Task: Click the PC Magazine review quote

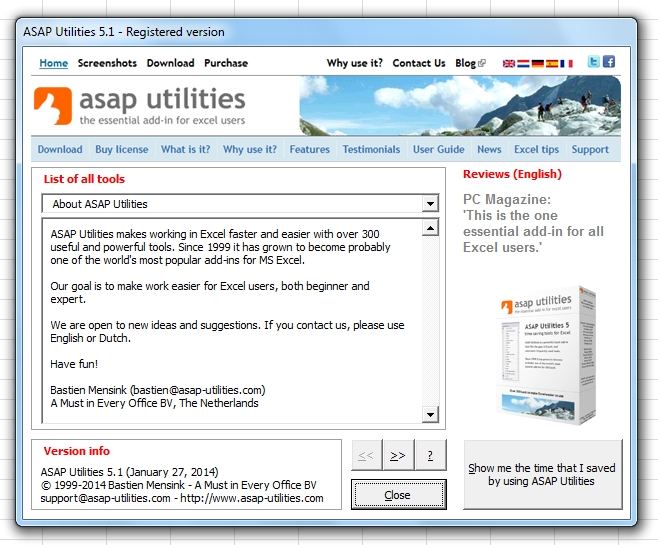Action: point(533,223)
